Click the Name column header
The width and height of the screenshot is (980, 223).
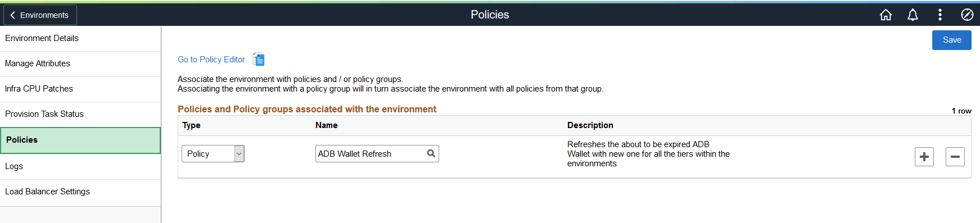click(326, 125)
